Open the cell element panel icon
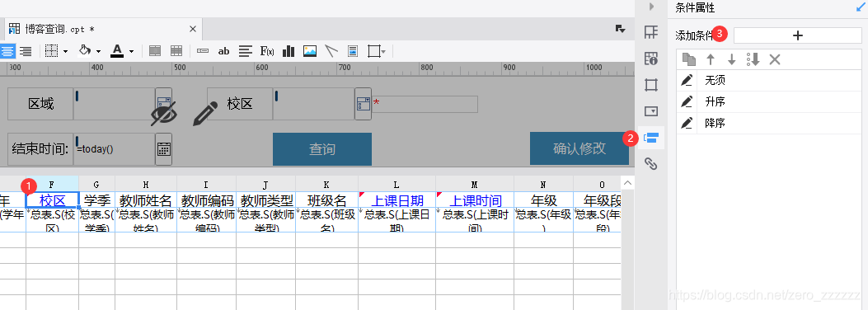This screenshot has width=868, height=310. pyautogui.click(x=651, y=32)
